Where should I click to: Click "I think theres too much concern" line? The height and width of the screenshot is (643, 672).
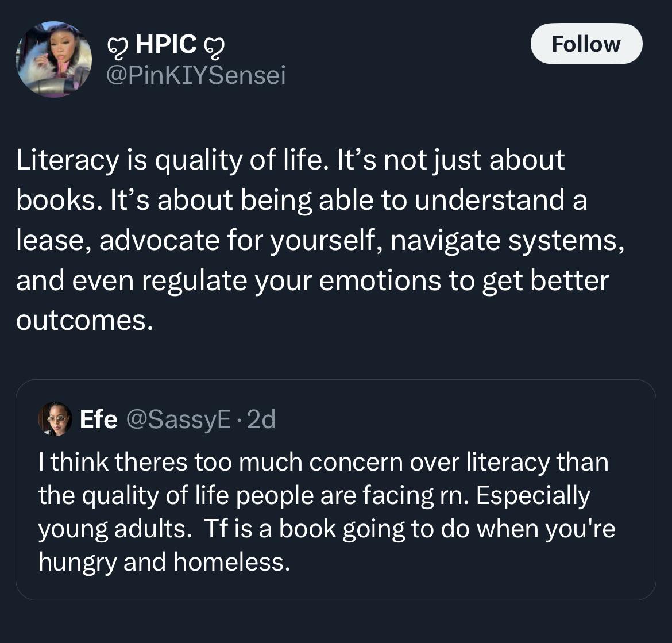pos(323,462)
